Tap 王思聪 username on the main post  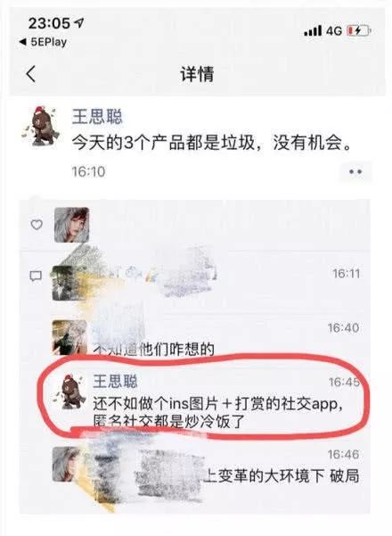(x=97, y=117)
